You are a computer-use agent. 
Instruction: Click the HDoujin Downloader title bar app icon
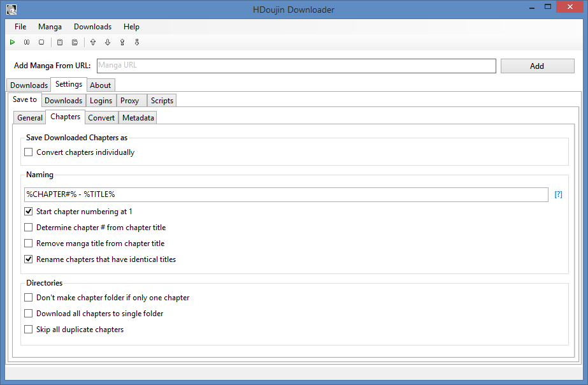pos(11,10)
